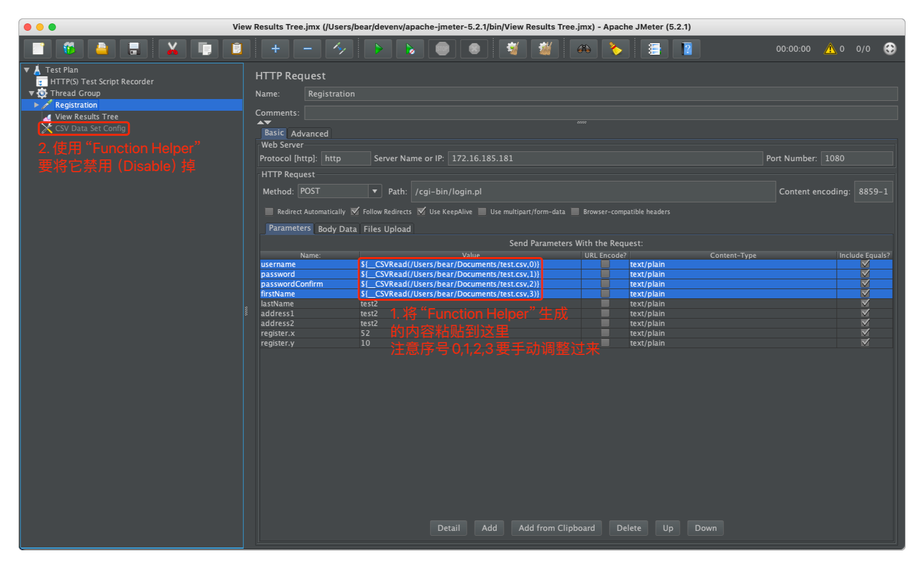Click the Server Name or IP field
924x569 pixels.
pyautogui.click(x=605, y=158)
